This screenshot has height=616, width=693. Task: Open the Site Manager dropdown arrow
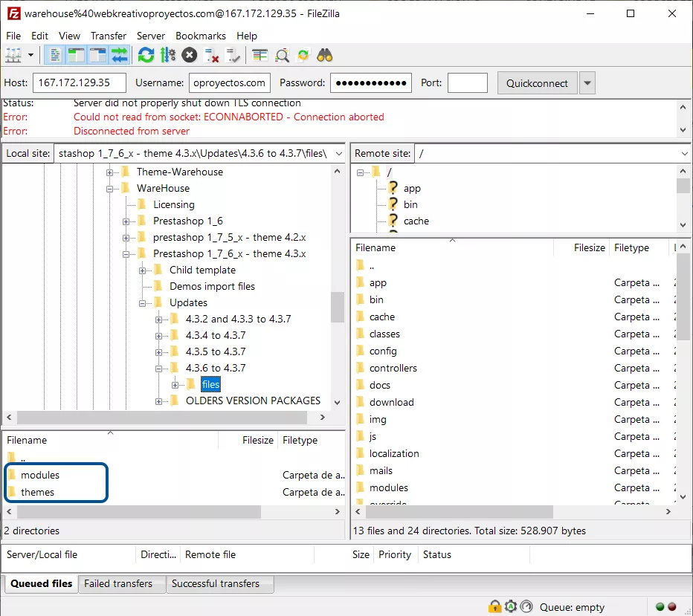coord(31,55)
